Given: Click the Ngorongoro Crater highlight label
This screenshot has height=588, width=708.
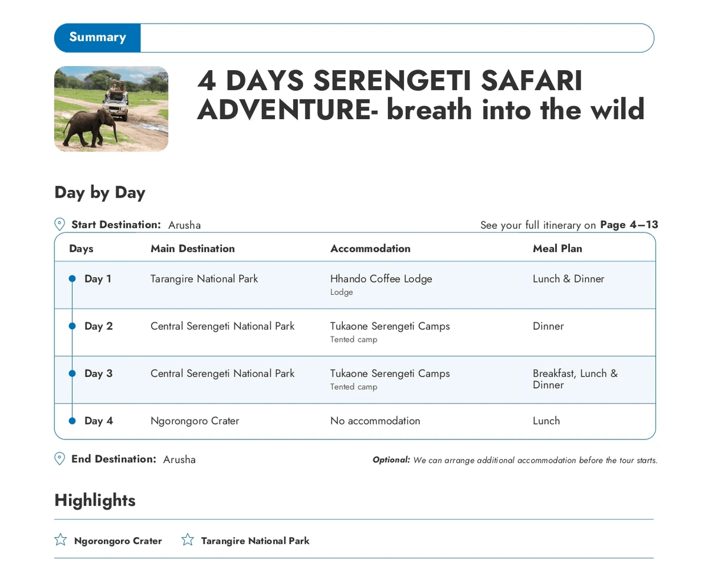Looking at the screenshot, I should (x=118, y=541).
